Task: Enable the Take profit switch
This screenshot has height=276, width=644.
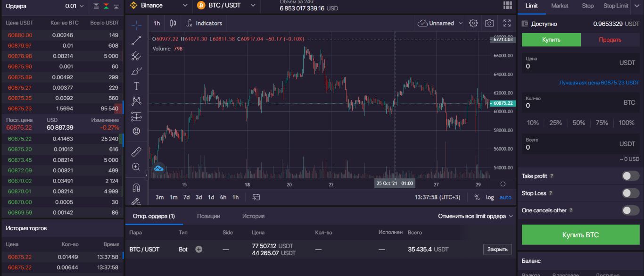Action: 630,176
